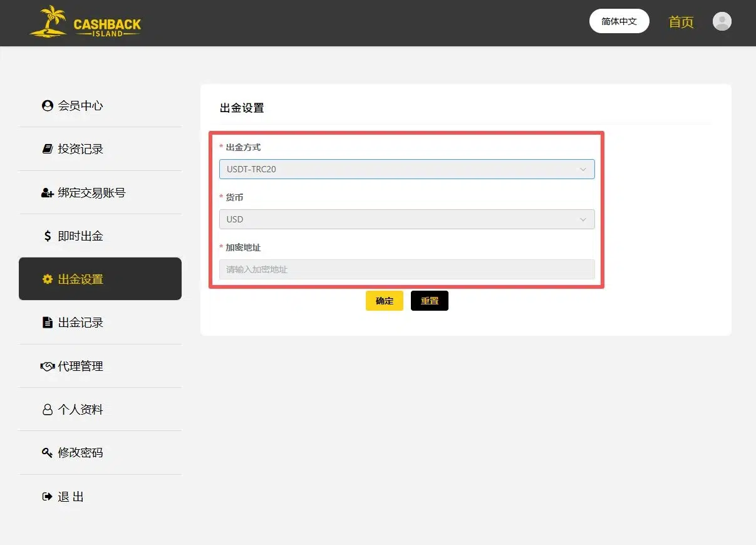Click the gear icon beside 出金设置
The image size is (756, 545).
(x=47, y=279)
